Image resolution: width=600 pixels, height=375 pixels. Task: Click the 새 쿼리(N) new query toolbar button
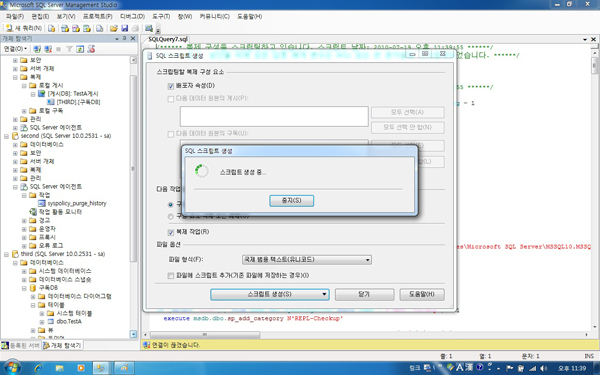23,28
